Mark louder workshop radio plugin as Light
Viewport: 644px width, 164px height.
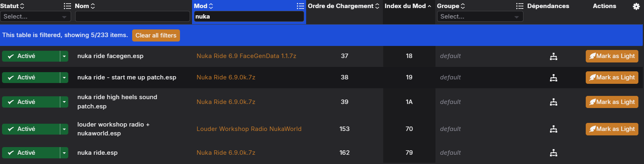pyautogui.click(x=612, y=129)
